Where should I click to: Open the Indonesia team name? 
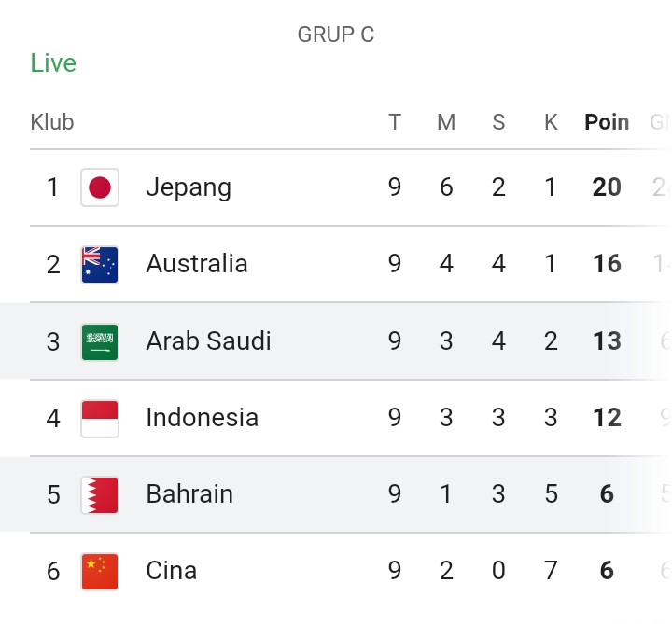202,417
